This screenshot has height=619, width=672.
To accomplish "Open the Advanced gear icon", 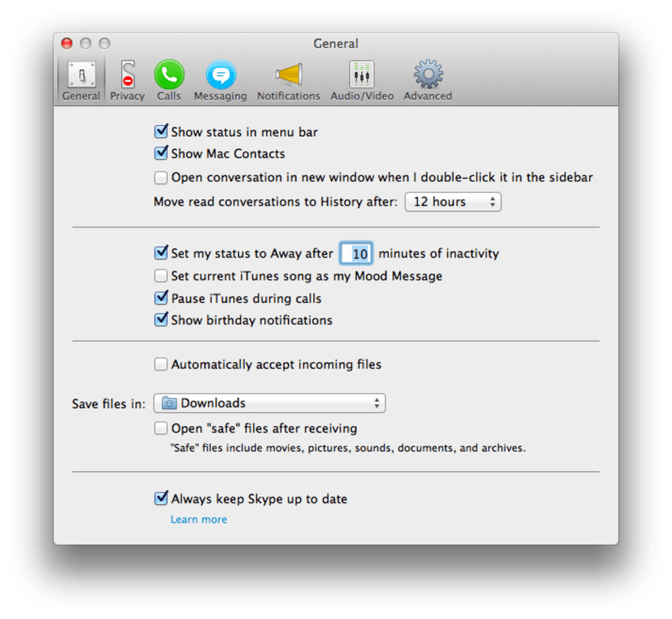I will tap(428, 74).
